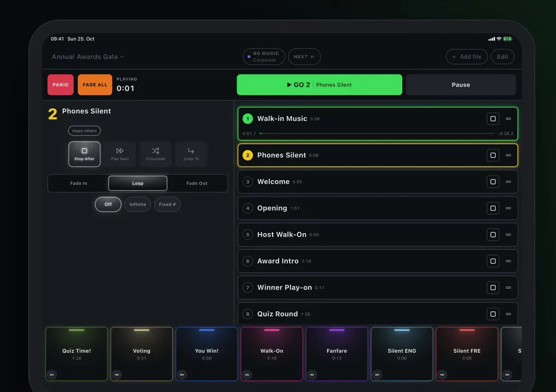This screenshot has height=392, width=556.
Task: Open the Annual Awards Gala show dropdown
Action: coord(88,57)
